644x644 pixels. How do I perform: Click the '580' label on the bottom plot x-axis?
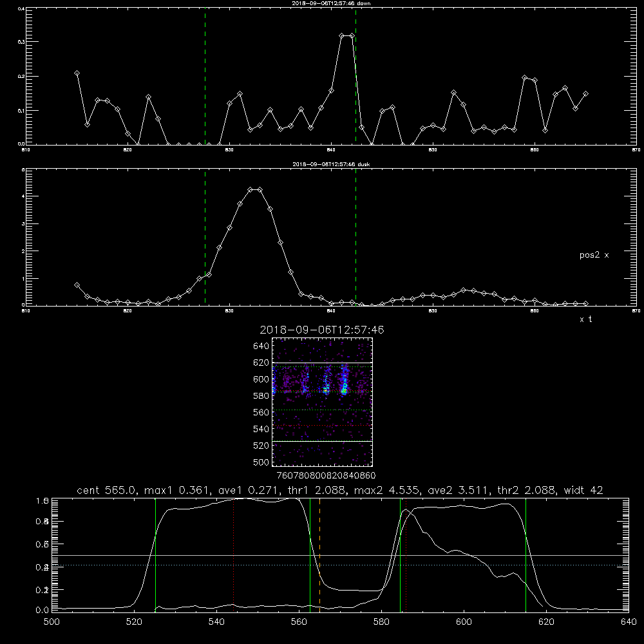pos(381,622)
